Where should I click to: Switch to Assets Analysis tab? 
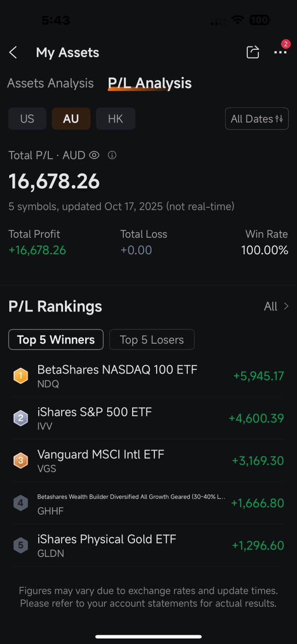tap(51, 83)
